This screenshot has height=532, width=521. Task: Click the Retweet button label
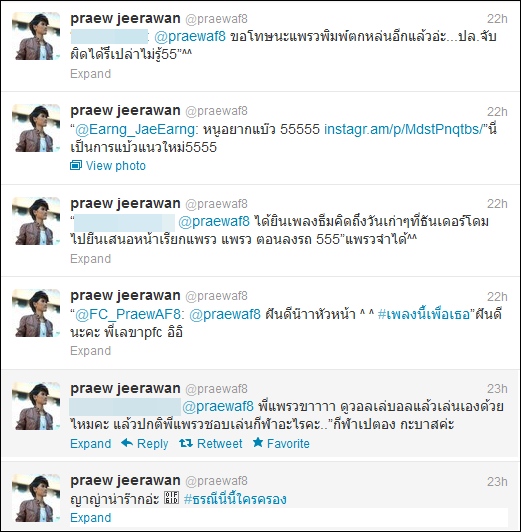(220, 443)
